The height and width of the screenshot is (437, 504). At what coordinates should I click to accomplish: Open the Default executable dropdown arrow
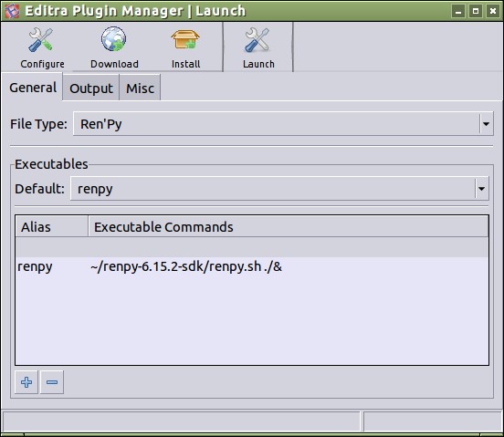pos(481,189)
